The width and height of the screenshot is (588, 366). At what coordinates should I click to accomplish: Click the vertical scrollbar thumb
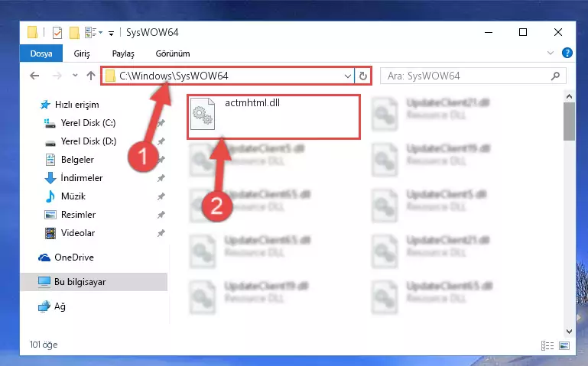(x=569, y=121)
